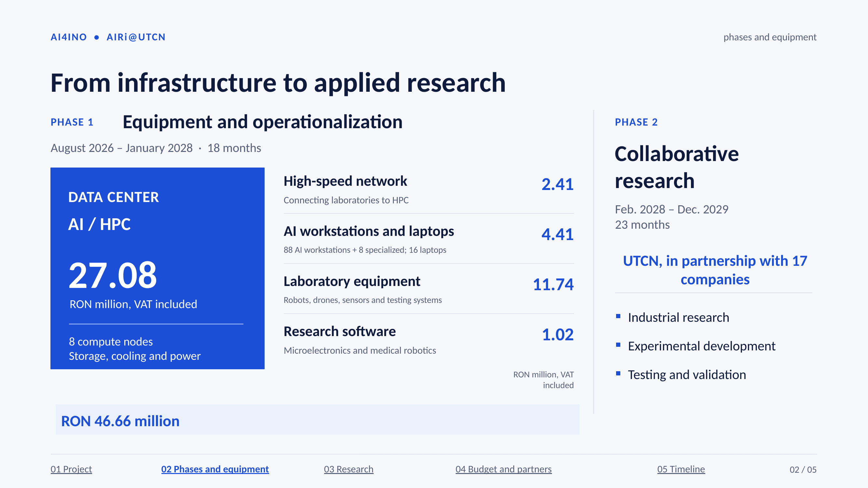Click the PHASE 1 label
The image size is (868, 488).
[x=72, y=122]
